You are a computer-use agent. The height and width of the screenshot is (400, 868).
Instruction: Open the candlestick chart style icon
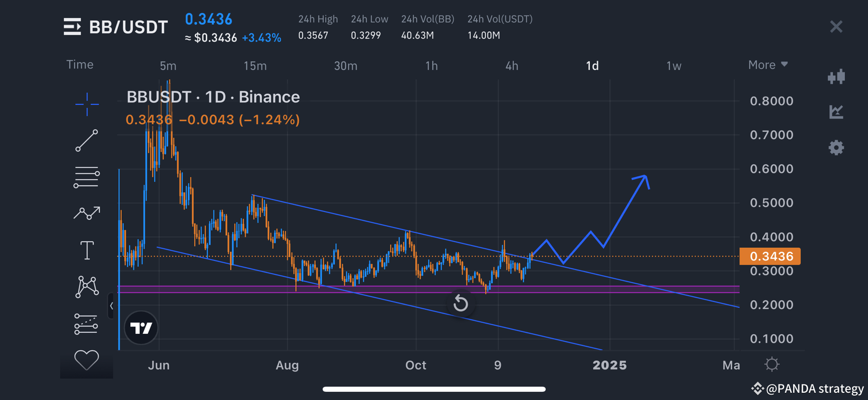tap(837, 77)
